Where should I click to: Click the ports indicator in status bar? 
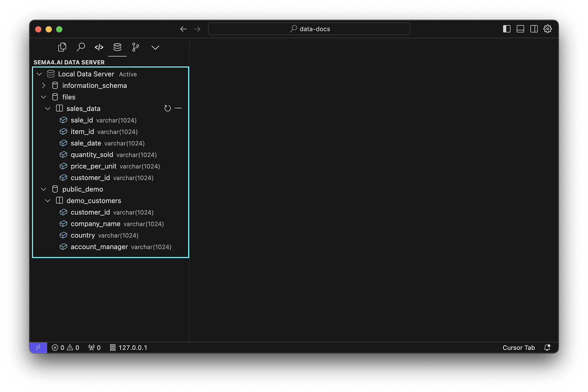(x=94, y=347)
